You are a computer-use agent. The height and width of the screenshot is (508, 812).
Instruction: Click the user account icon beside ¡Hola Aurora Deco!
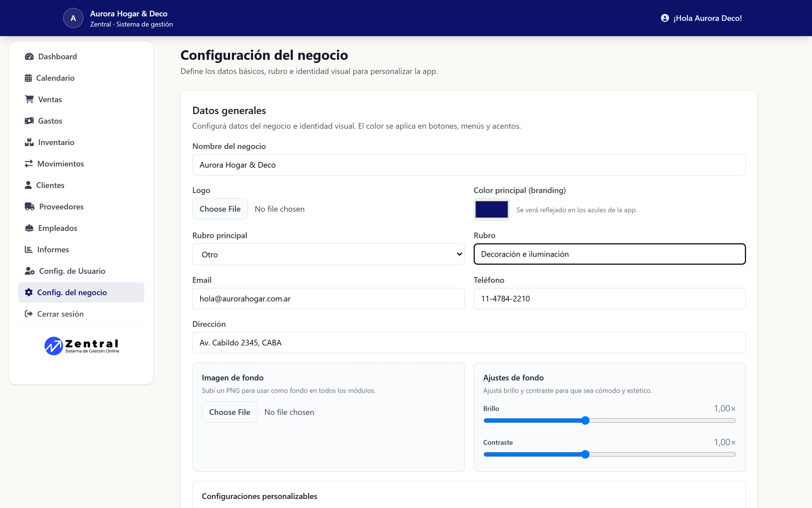665,18
